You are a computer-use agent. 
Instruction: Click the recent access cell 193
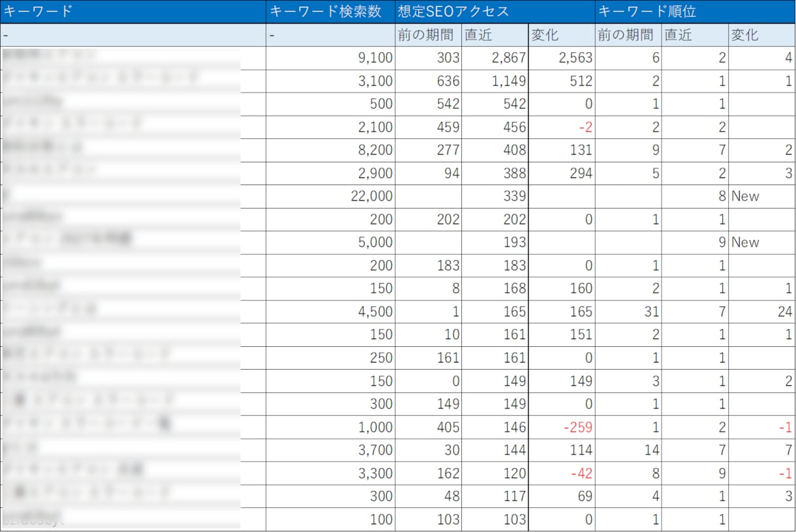click(495, 243)
